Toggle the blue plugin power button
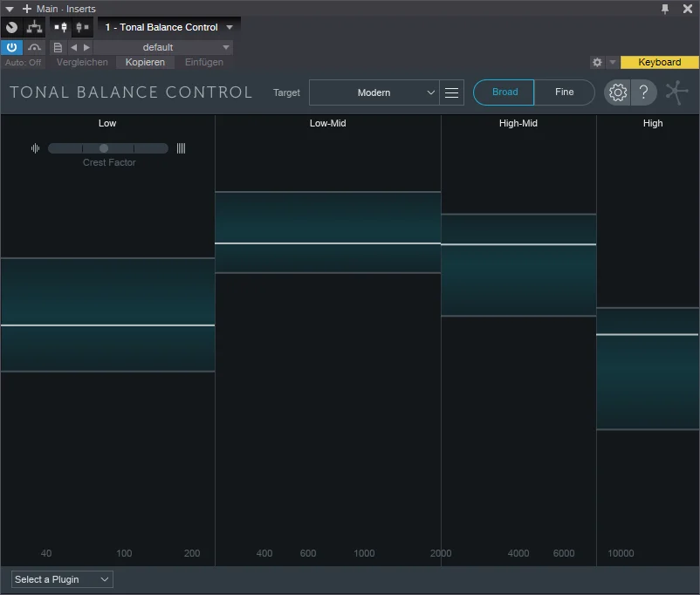Screen dimensions: 700x595 pos(11,47)
